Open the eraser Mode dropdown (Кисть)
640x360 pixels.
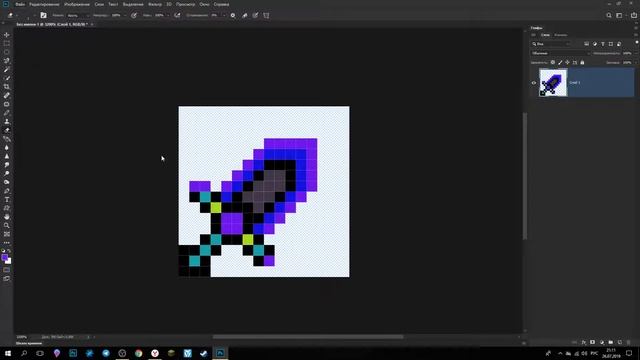coord(78,16)
